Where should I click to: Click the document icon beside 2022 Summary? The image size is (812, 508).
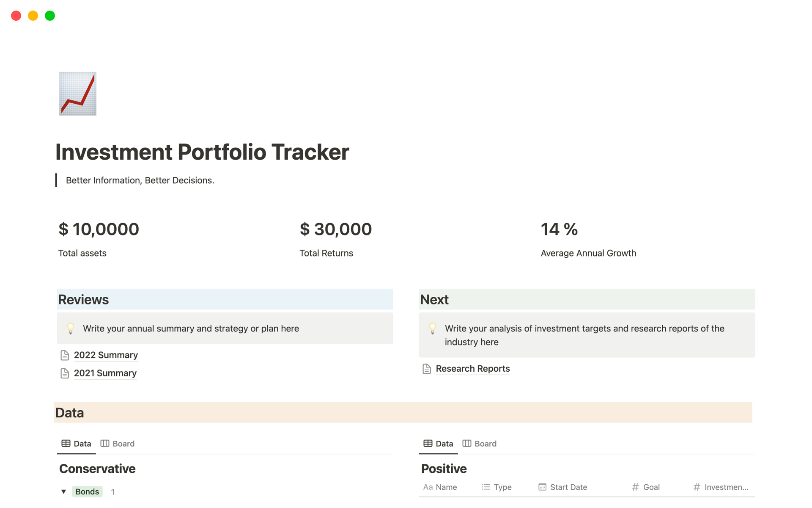[65, 355]
